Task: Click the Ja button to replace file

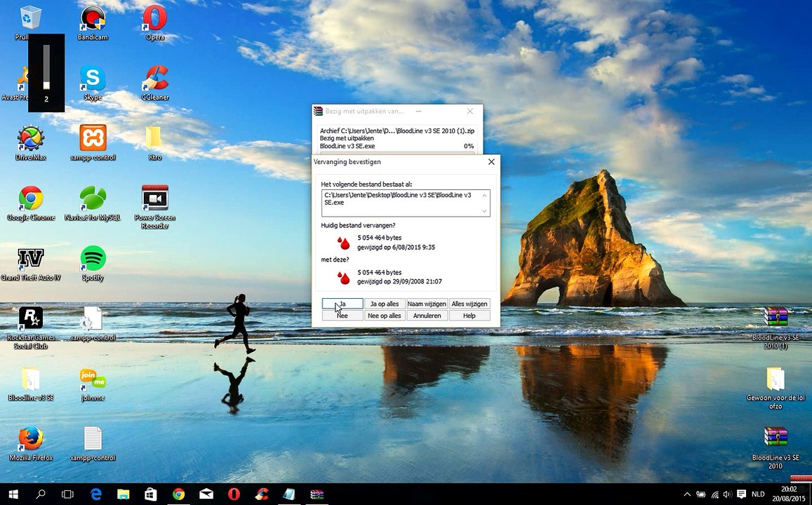Action: tap(342, 304)
